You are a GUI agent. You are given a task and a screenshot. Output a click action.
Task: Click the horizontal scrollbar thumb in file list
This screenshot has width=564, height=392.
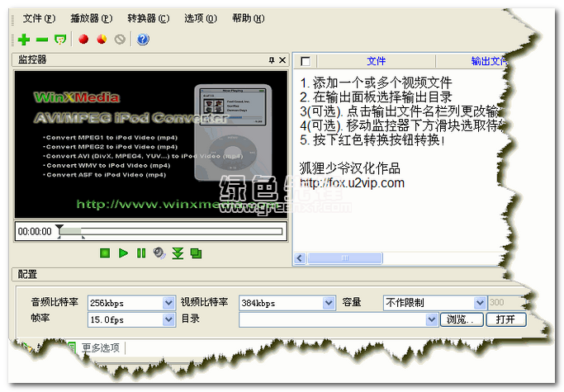point(344,258)
